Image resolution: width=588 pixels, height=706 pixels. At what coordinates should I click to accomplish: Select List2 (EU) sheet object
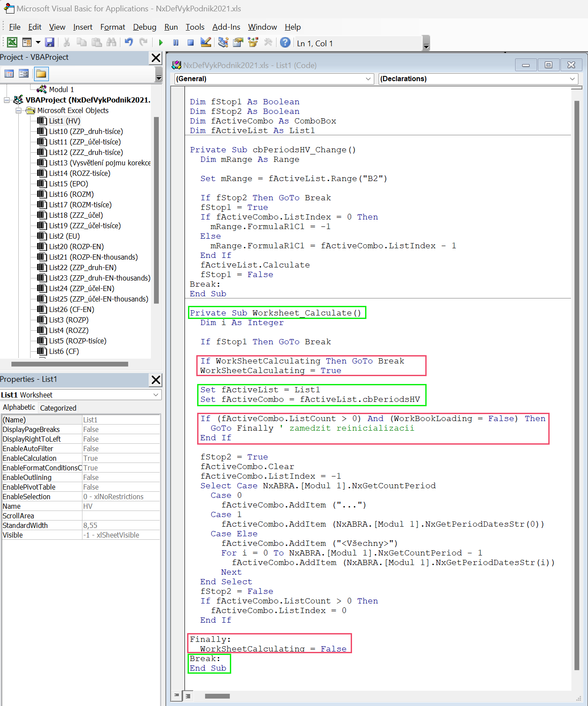pos(65,236)
